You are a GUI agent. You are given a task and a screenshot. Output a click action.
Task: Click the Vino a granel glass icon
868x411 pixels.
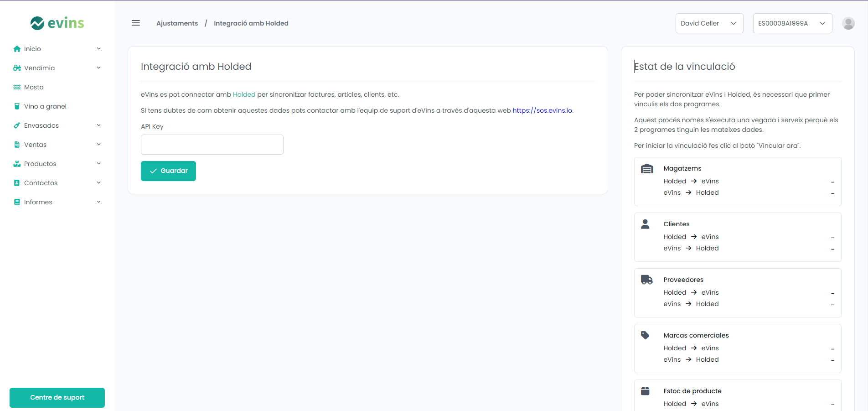tap(17, 106)
